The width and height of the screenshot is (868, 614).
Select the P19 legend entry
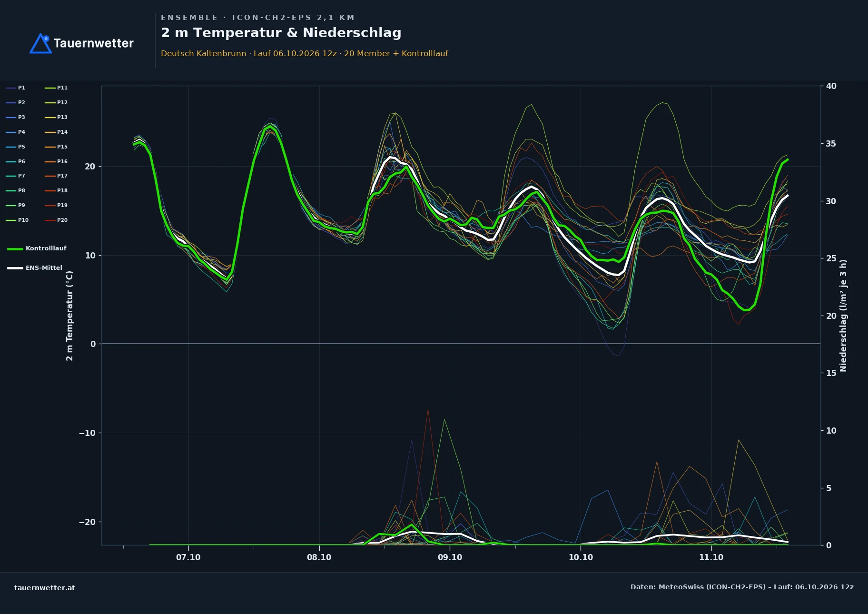(x=56, y=205)
